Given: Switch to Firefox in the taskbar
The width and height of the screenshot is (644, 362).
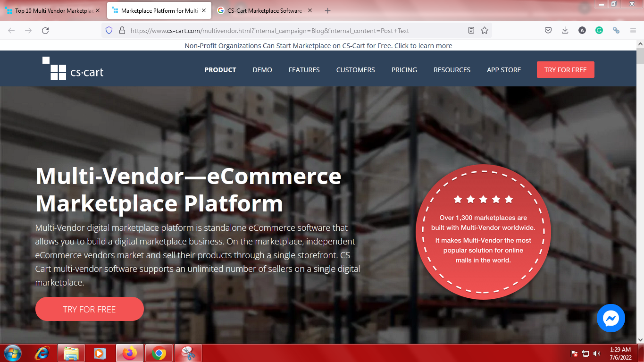Looking at the screenshot, I should [130, 353].
